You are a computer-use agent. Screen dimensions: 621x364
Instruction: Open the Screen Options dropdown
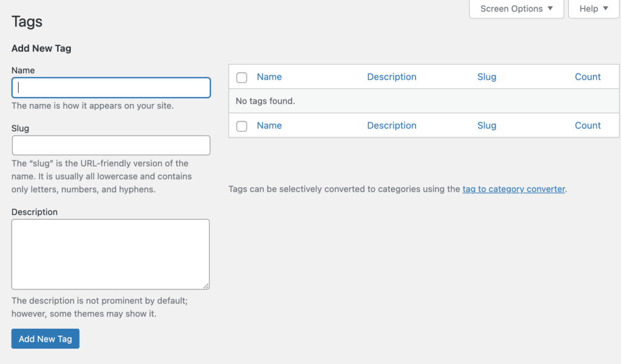(x=516, y=9)
